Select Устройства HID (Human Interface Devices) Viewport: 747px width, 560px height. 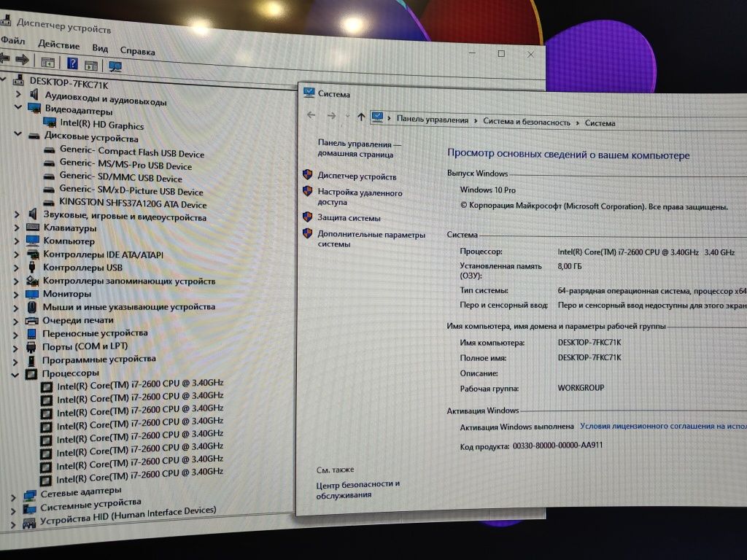pos(128,516)
